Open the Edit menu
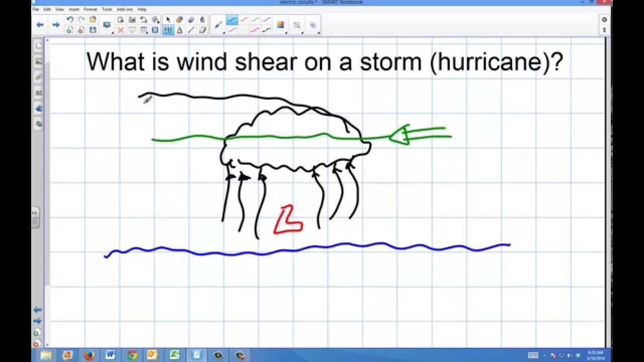The image size is (644, 362). tap(47, 9)
